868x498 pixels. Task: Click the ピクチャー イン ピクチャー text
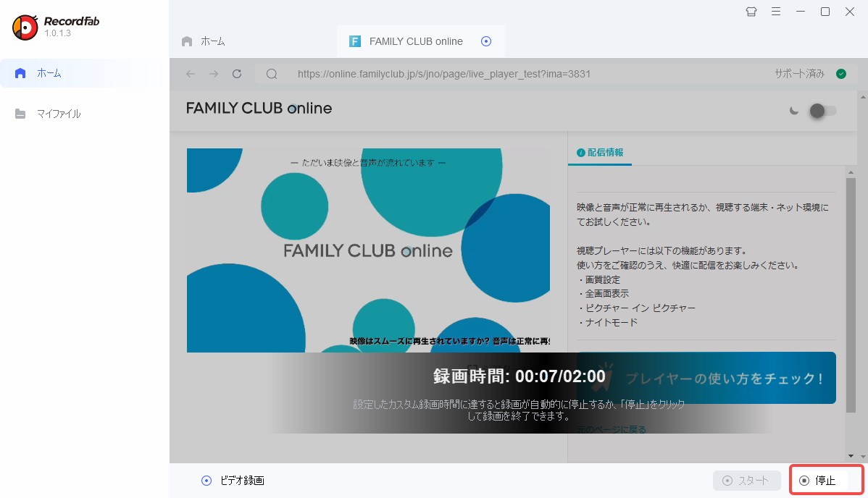(x=640, y=308)
